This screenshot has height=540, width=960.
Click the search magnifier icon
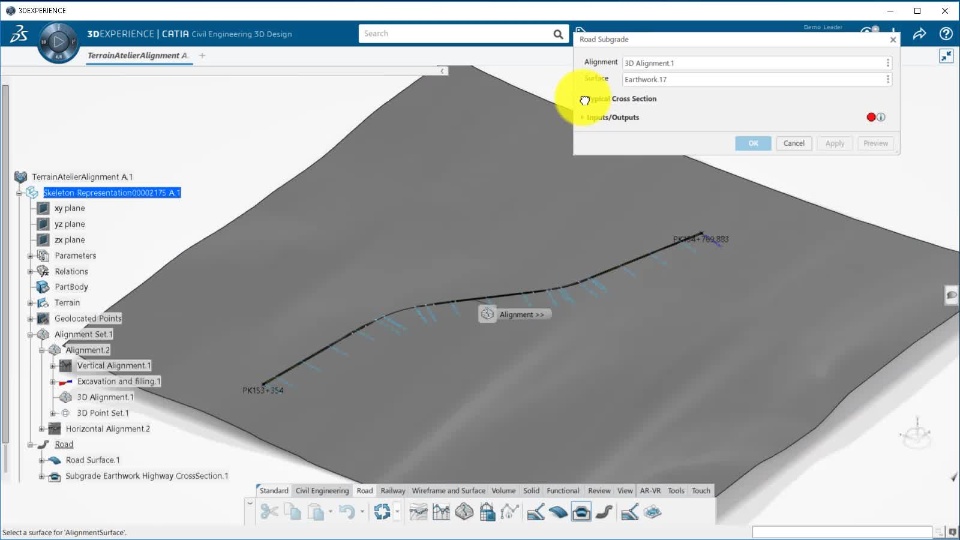(x=558, y=34)
